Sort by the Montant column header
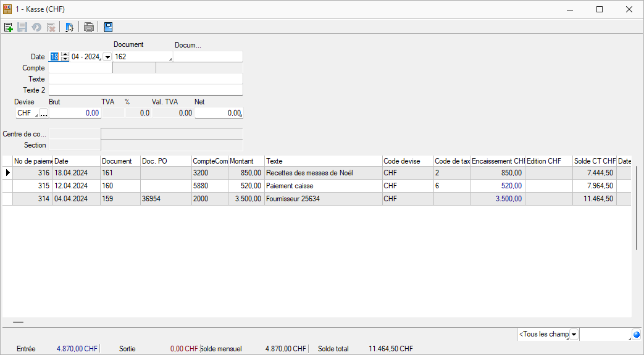The height and width of the screenshot is (355, 644). (246, 161)
